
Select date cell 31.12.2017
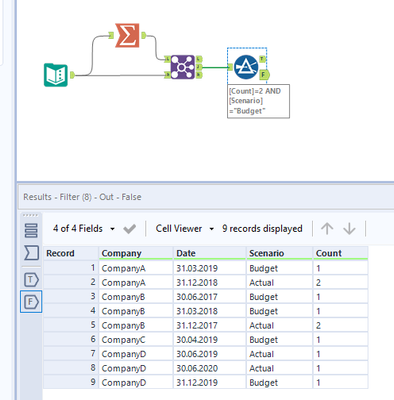[209, 325]
